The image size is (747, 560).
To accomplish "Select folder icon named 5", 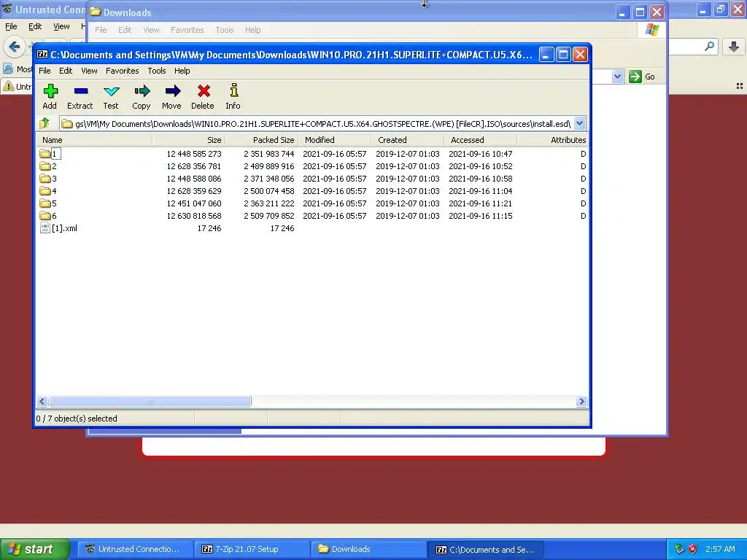I will 45,203.
